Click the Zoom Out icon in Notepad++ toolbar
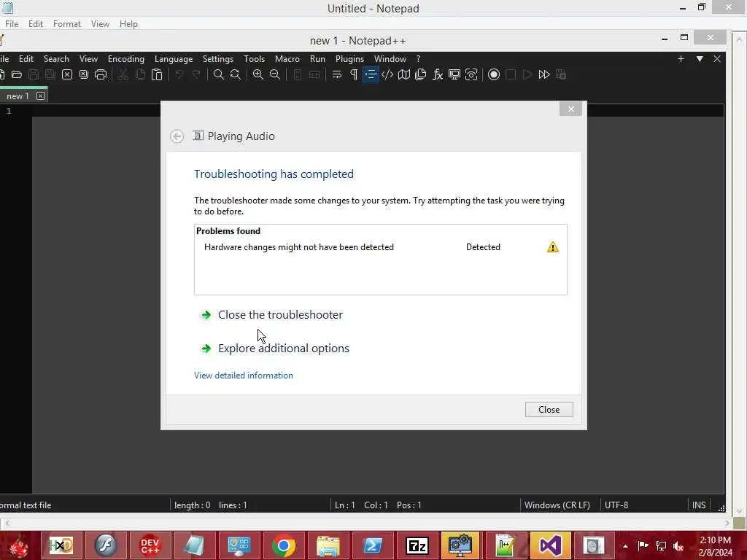This screenshot has width=747, height=560. (x=275, y=74)
